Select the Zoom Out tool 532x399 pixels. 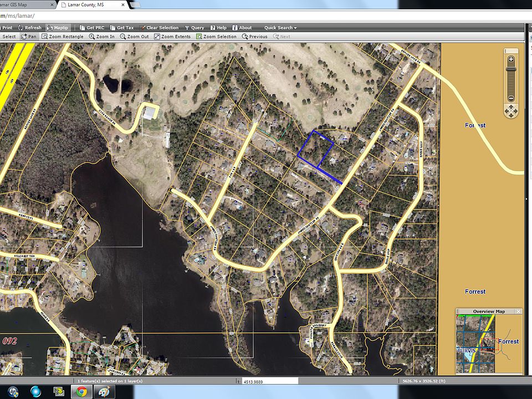coord(134,37)
